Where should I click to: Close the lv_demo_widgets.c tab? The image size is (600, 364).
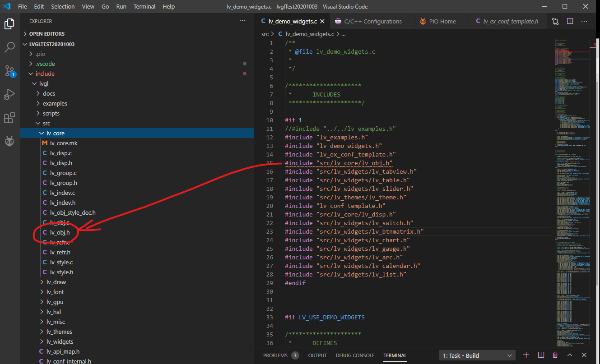322,21
